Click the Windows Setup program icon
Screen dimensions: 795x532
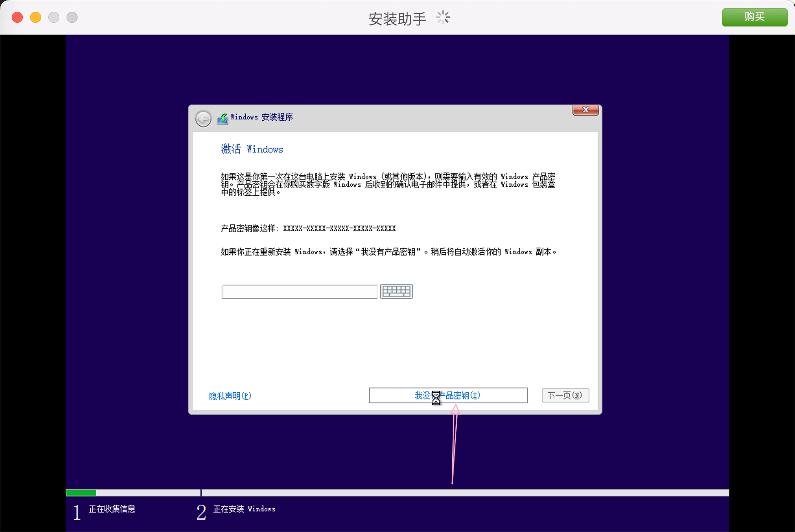tap(222, 118)
